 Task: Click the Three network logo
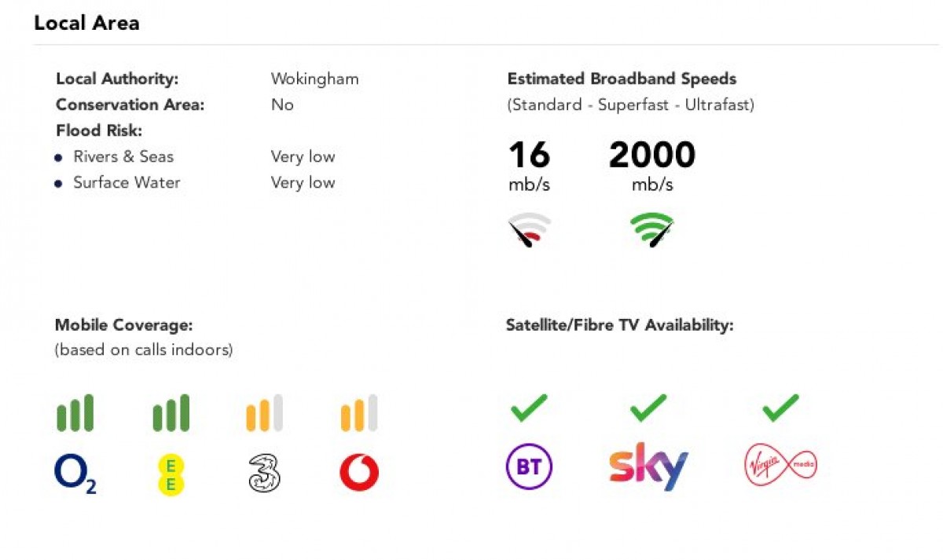tap(265, 474)
